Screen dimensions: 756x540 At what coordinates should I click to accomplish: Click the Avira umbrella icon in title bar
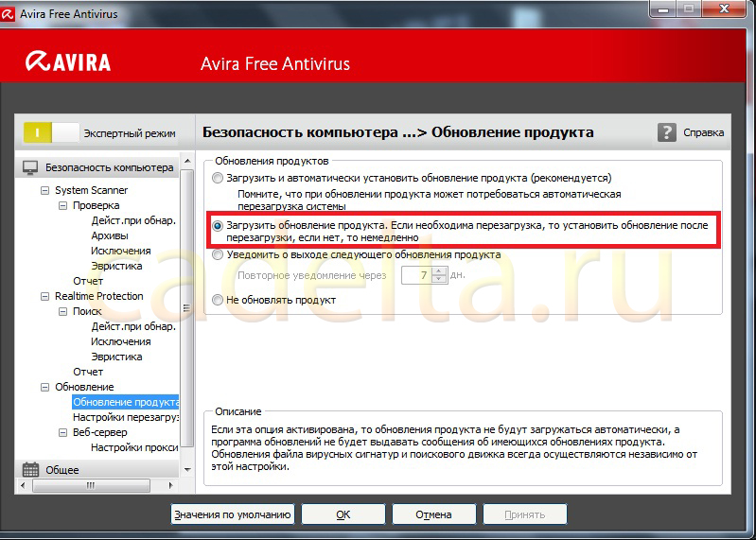point(7,14)
